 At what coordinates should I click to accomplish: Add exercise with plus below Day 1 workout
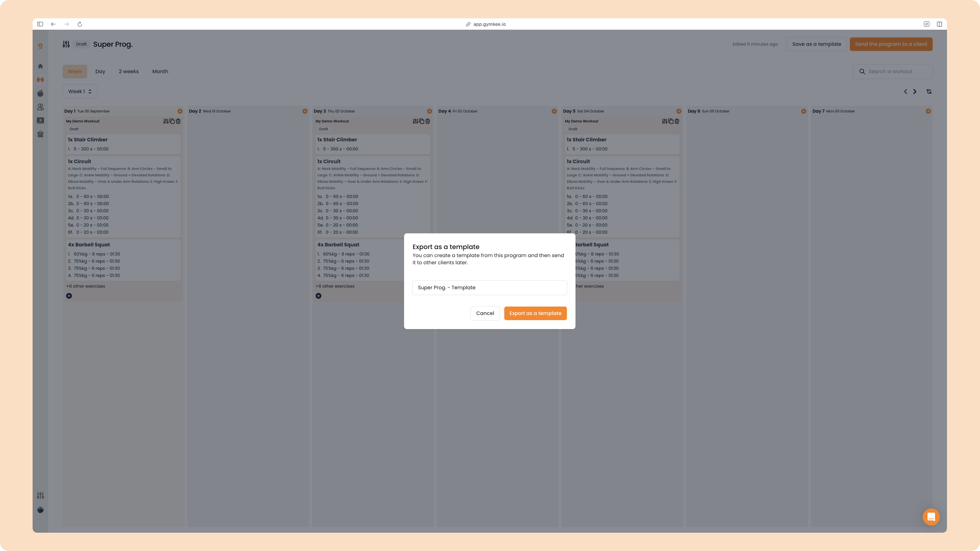point(69,296)
